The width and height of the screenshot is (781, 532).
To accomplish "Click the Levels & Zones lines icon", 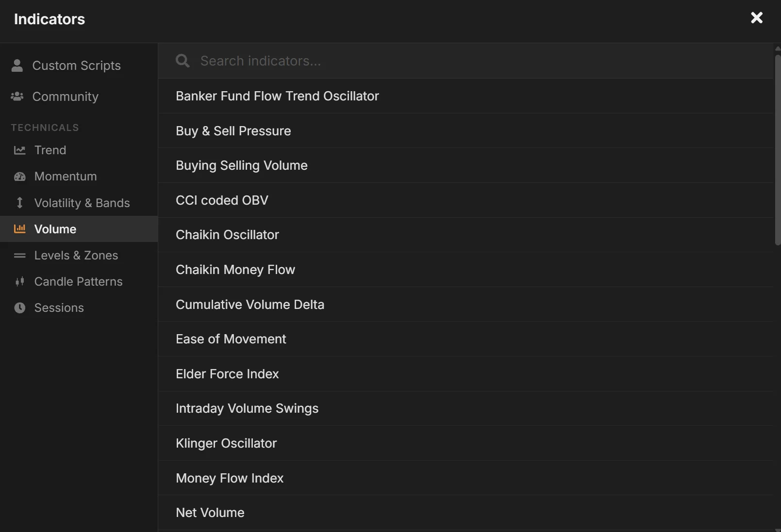I will pos(20,255).
